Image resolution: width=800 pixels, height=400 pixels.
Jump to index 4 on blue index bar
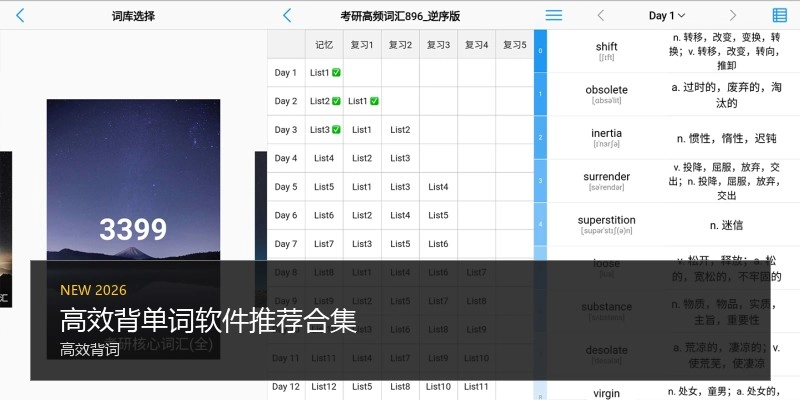click(540, 224)
